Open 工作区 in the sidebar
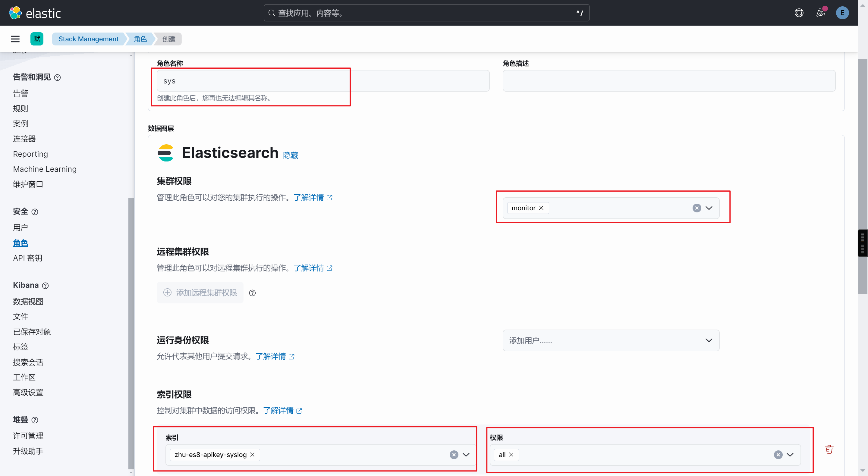This screenshot has height=476, width=868. click(24, 377)
